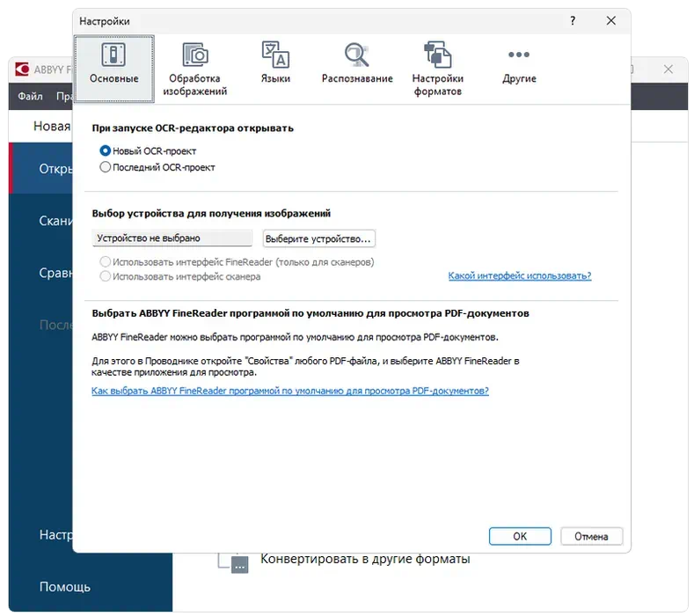Click the Отмена button
This screenshot has height=616, width=694.
tap(591, 536)
